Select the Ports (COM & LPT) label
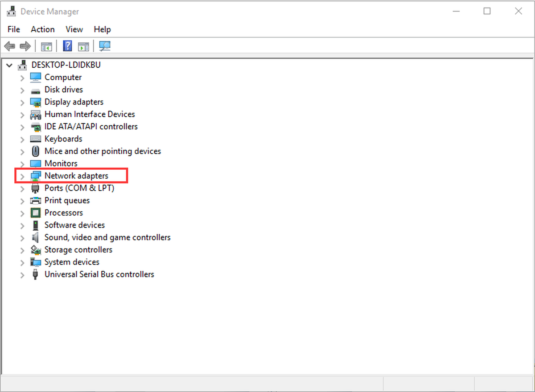 pyautogui.click(x=79, y=188)
